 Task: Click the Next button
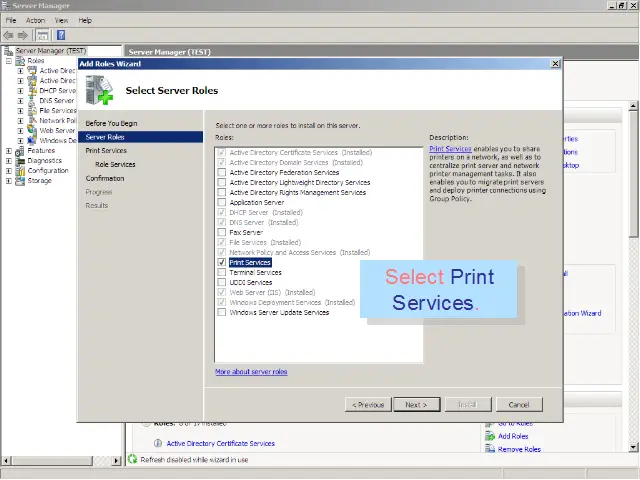pyautogui.click(x=416, y=404)
